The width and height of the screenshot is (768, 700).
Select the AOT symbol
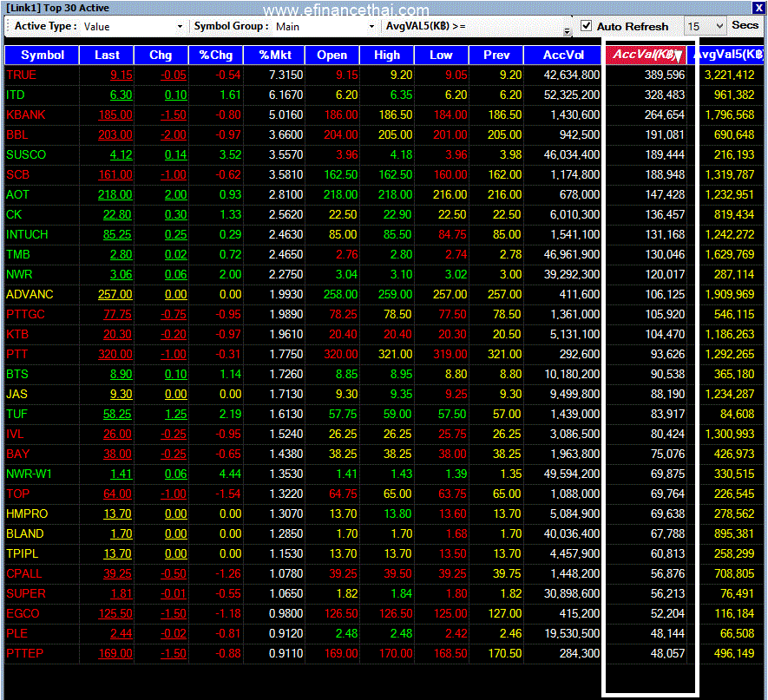click(17, 195)
